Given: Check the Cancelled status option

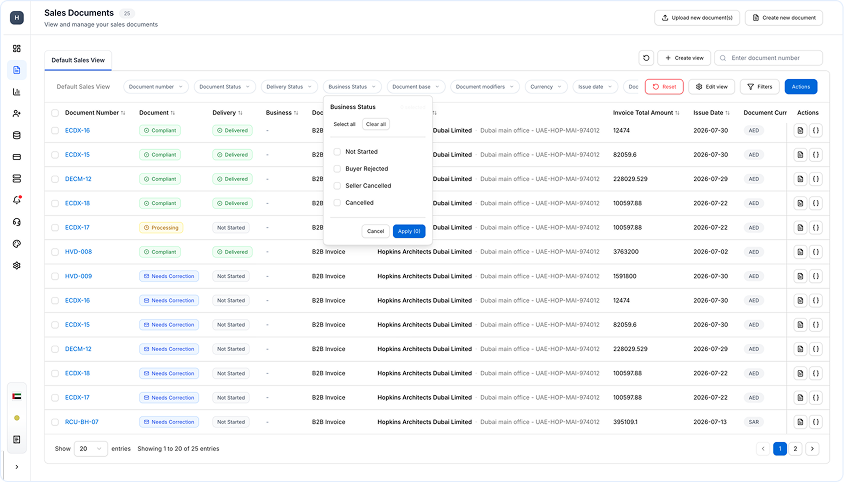Looking at the screenshot, I should click(337, 202).
